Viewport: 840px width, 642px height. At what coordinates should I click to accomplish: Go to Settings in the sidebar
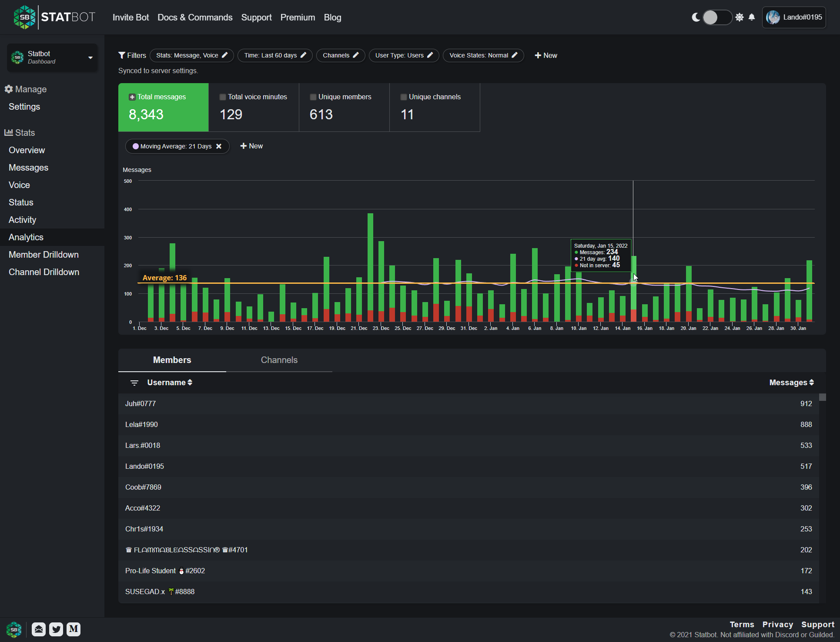coord(24,107)
